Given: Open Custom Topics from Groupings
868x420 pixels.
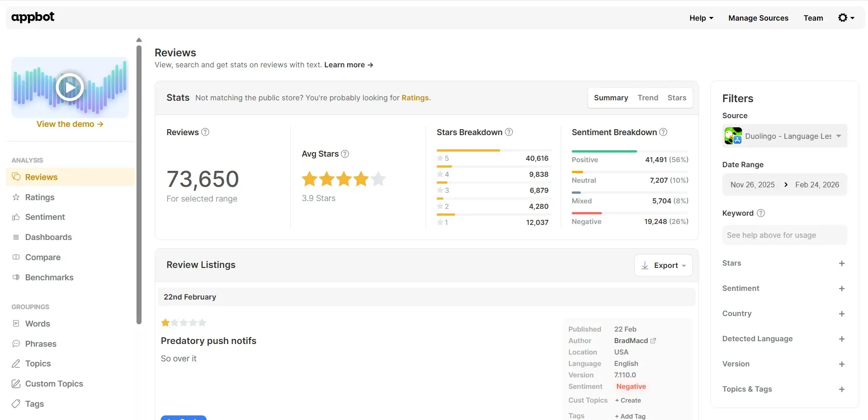Looking at the screenshot, I should point(16,384).
